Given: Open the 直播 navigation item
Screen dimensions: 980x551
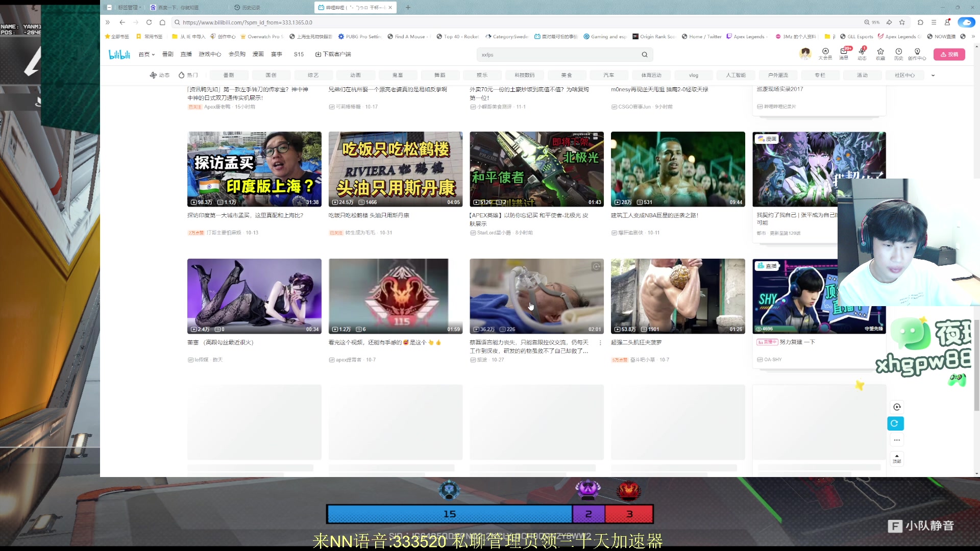Looking at the screenshot, I should 186,54.
